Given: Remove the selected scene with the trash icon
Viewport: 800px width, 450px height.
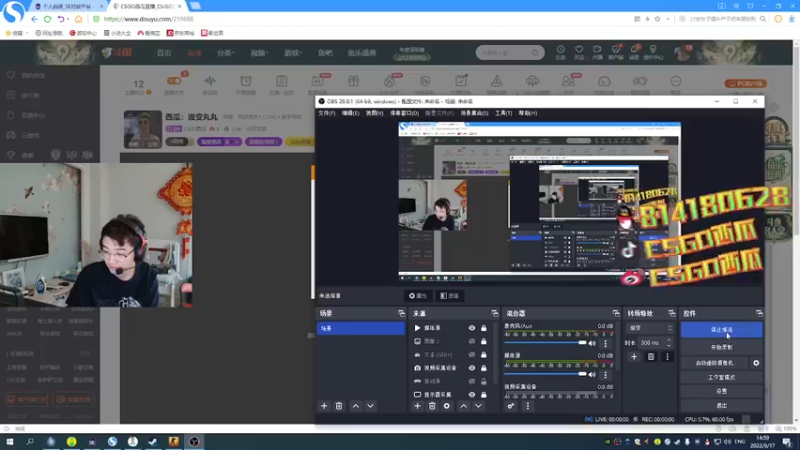Looking at the screenshot, I should click(339, 406).
